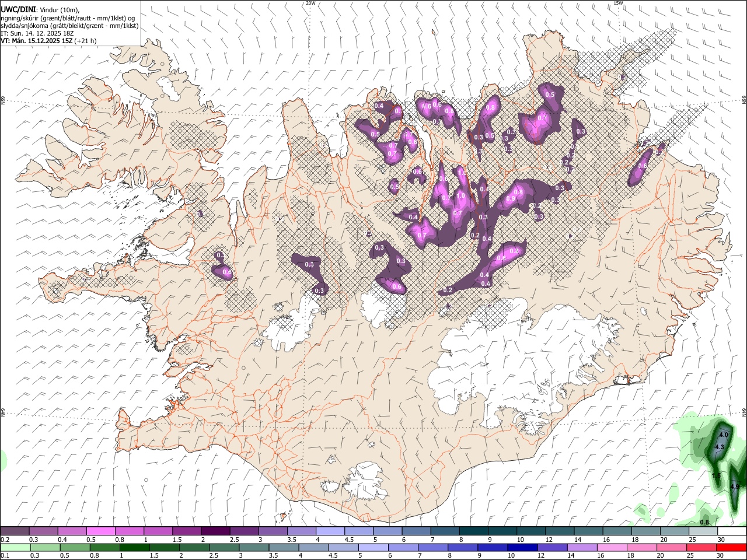The width and height of the screenshot is (747, 560).
Task: Click the 'IT: Sun. 14. 12. 2025 18Z' line
Action: pyautogui.click(x=37, y=33)
